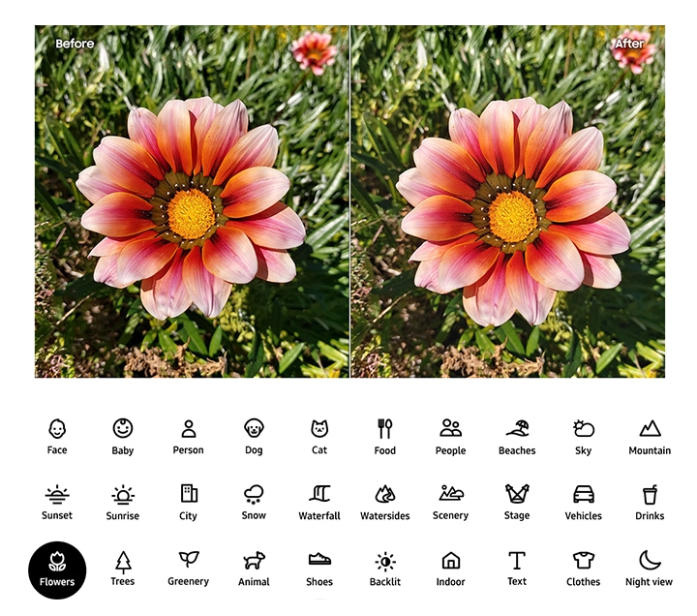Pick the Waterfall scene icon

click(x=319, y=494)
